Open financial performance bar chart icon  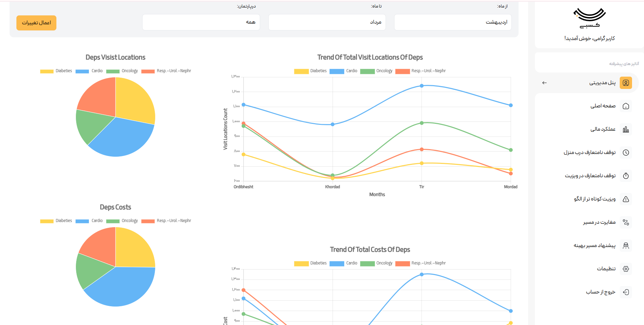(x=626, y=129)
